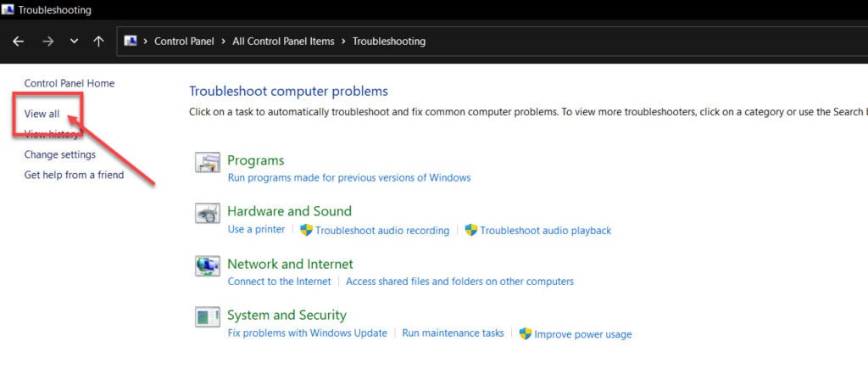Image resolution: width=868 pixels, height=386 pixels.
Task: Start Troubleshoot audio playback
Action: (546, 231)
